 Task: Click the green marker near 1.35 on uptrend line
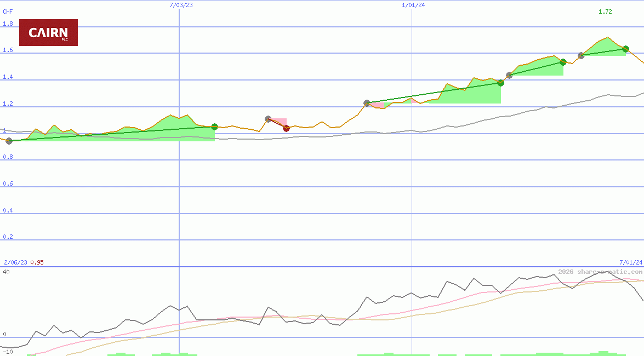coord(500,83)
